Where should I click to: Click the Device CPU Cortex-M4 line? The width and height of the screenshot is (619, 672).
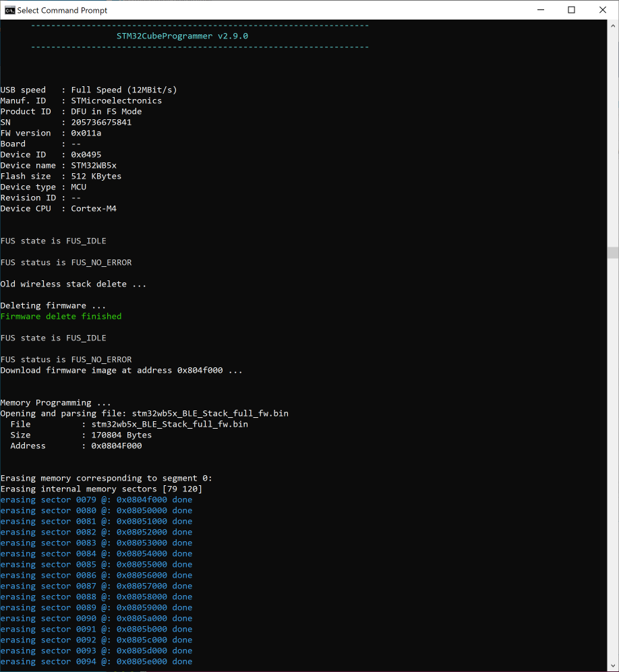point(58,209)
